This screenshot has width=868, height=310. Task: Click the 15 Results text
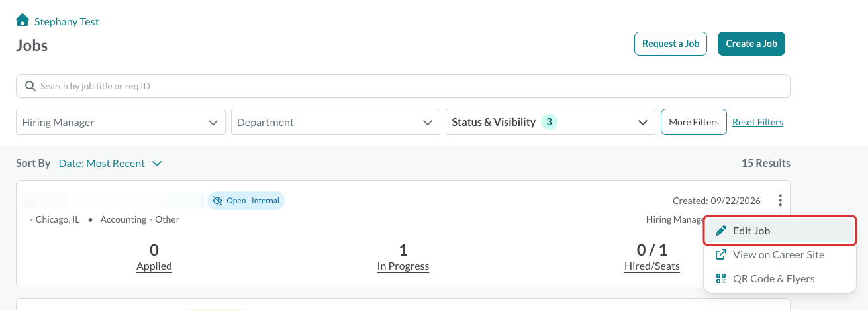point(766,163)
